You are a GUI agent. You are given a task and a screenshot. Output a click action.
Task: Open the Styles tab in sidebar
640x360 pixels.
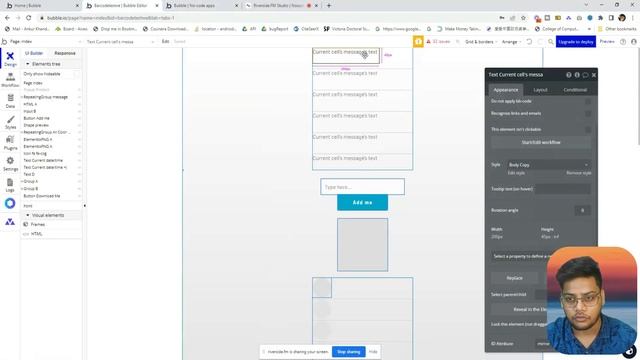10,122
